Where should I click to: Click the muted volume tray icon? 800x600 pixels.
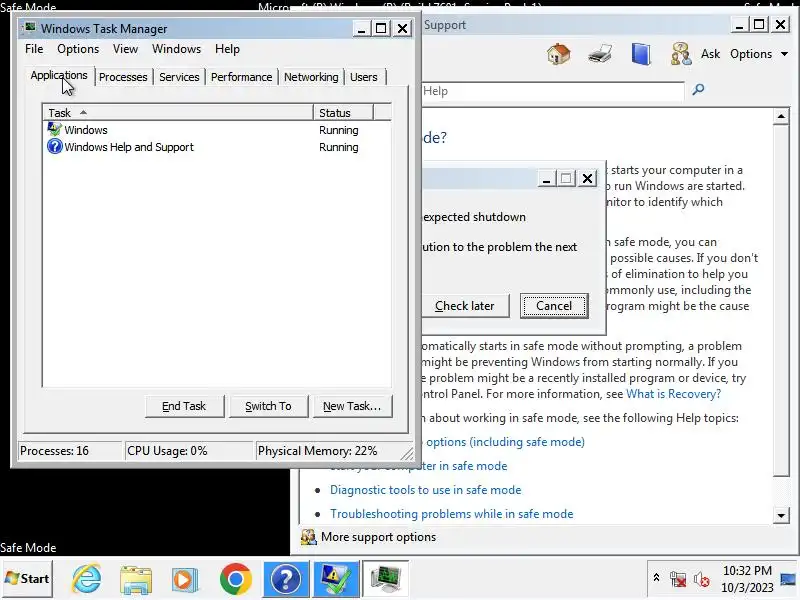[702, 579]
